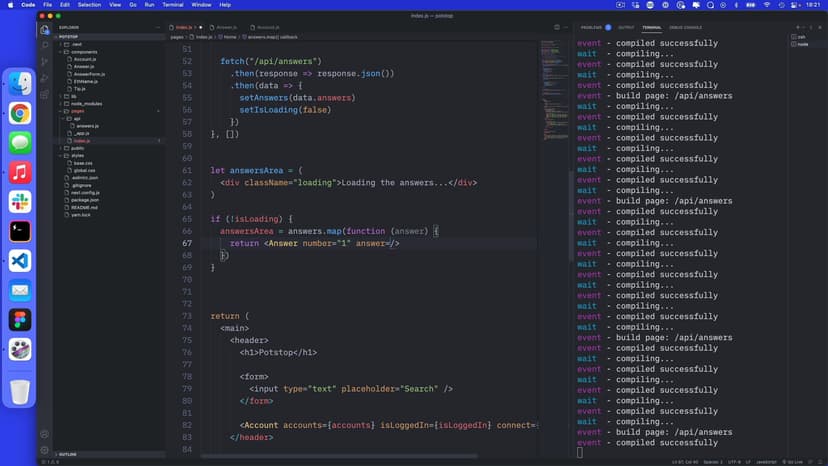Open Source Control view in activity bar
This screenshot has height=466, width=828.
pos(45,62)
